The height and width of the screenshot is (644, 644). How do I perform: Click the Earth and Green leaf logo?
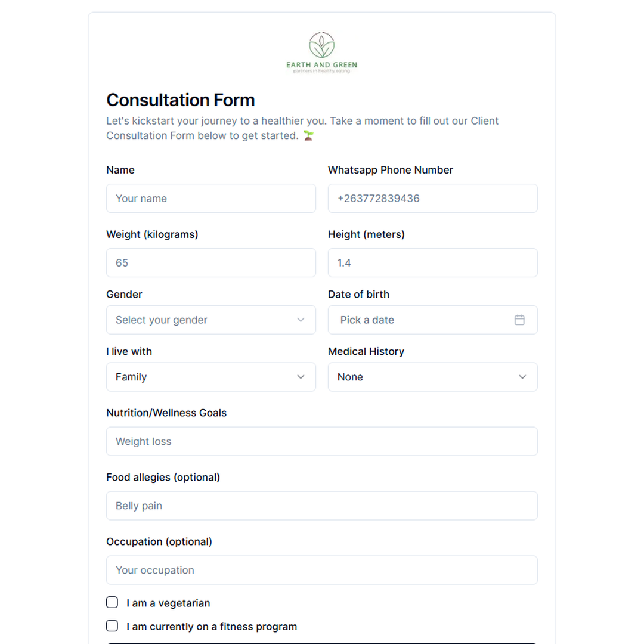pos(321,52)
